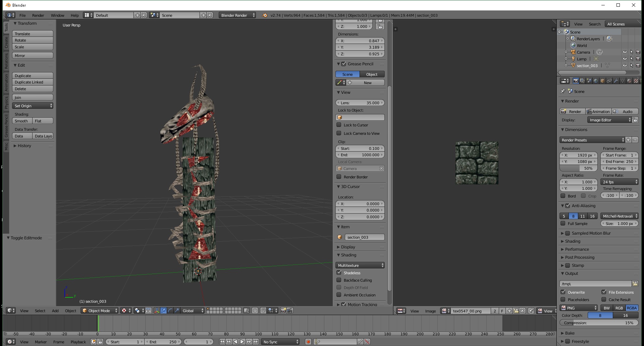The height and width of the screenshot is (346, 644).
Task: Click the open image folder icon
Action: pos(516,311)
